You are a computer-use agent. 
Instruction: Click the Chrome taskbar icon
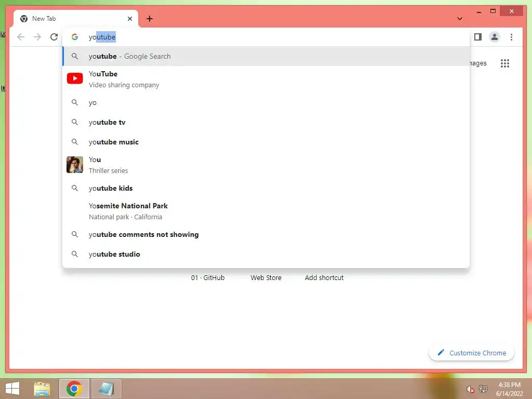74,389
